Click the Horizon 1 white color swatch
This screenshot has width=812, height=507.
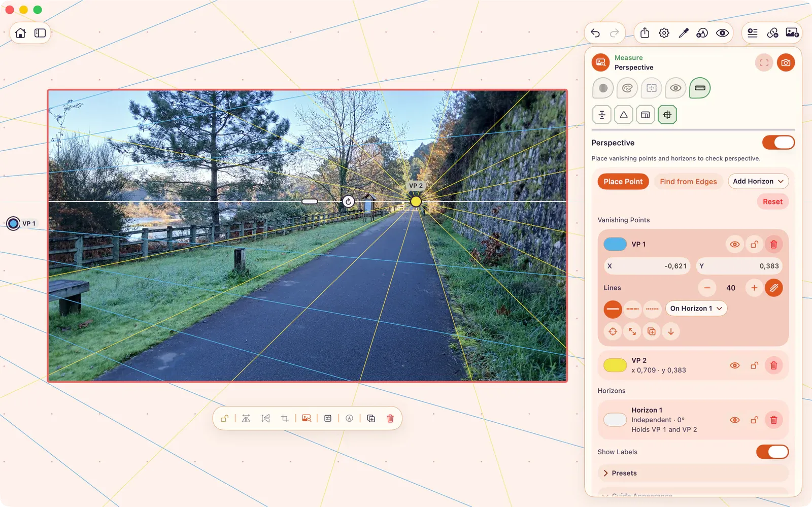click(x=615, y=420)
